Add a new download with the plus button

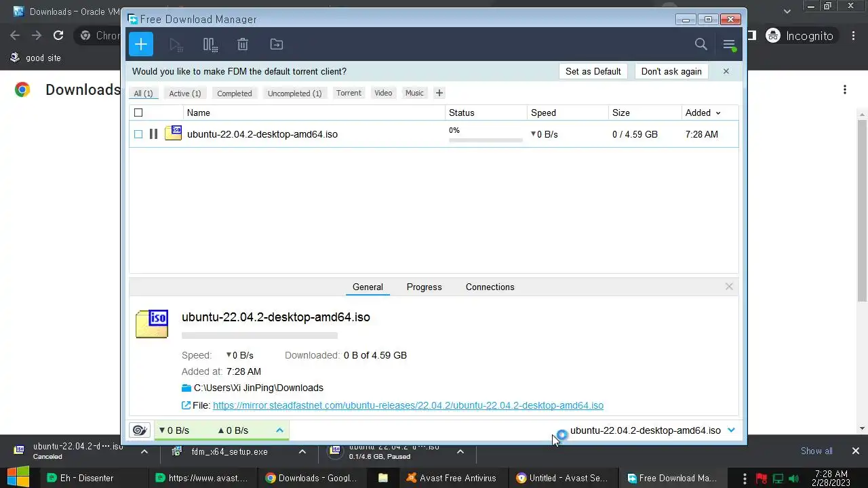(141, 45)
